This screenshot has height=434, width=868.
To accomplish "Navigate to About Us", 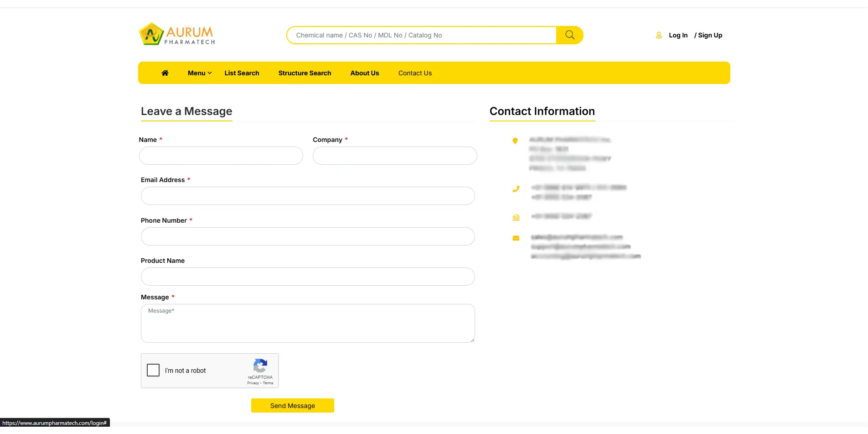I will 364,73.
